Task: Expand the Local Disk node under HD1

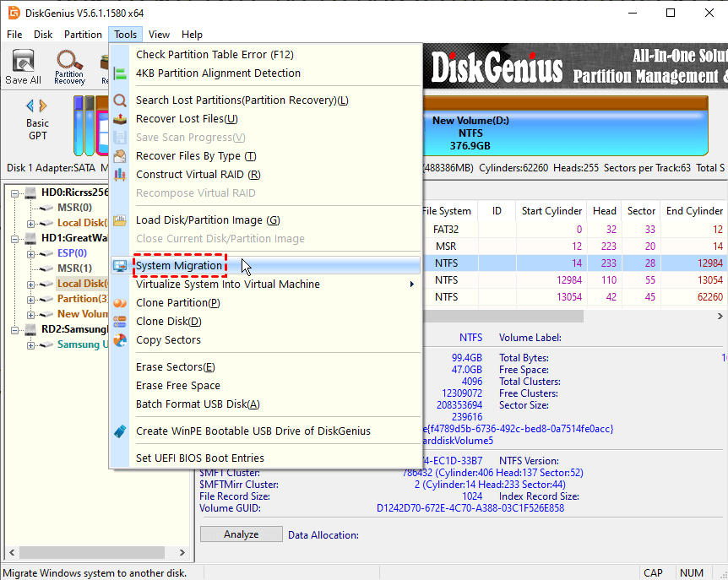Action: pyautogui.click(x=30, y=285)
